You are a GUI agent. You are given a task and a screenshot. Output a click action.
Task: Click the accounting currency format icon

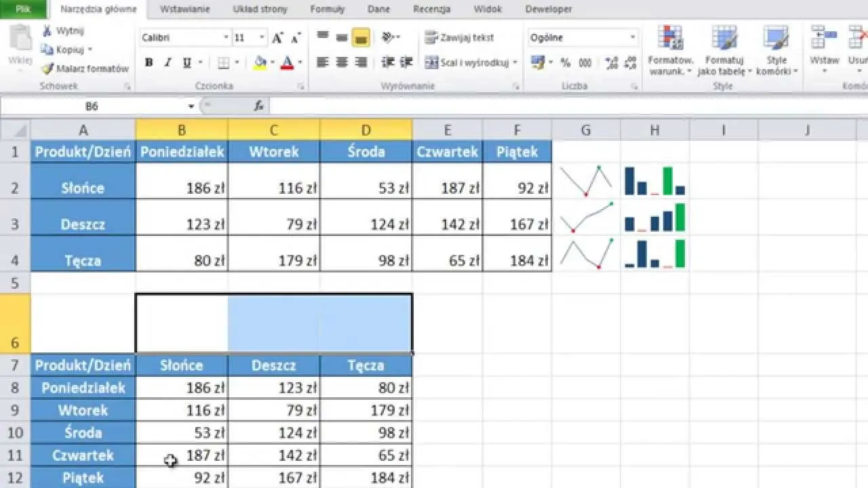[x=538, y=62]
